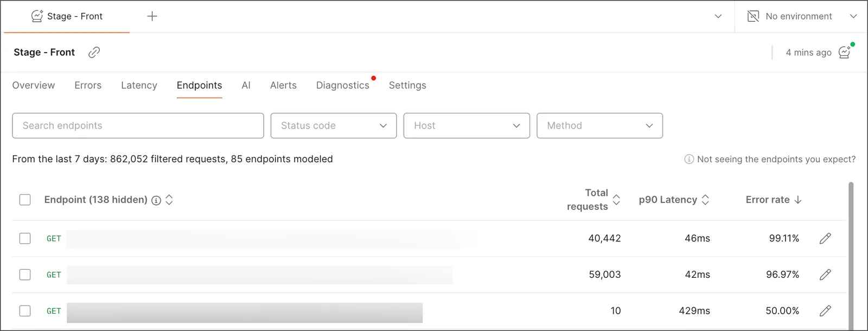Viewport: 868px width, 331px height.
Task: Click the No environment icon
Action: [x=753, y=16]
